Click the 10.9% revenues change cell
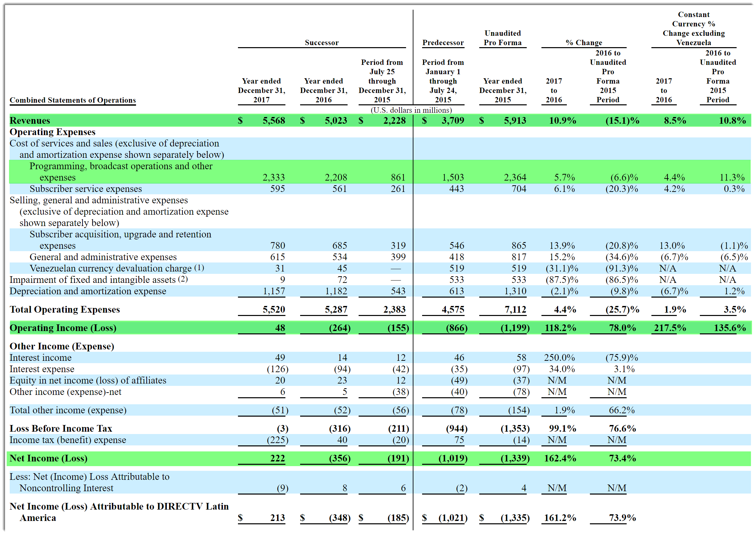The height and width of the screenshot is (534, 756). point(562,121)
